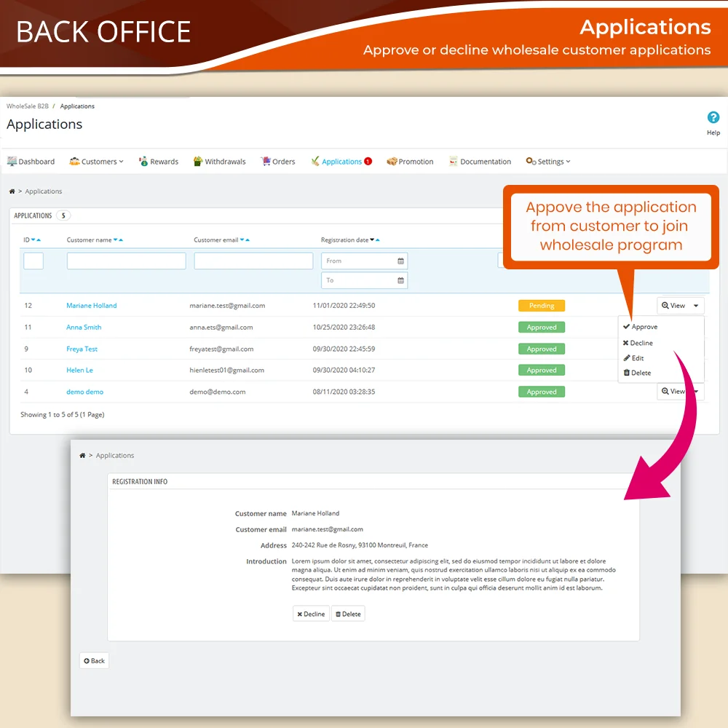Expand the Customers dropdown menu
The height and width of the screenshot is (728, 728).
(96, 162)
